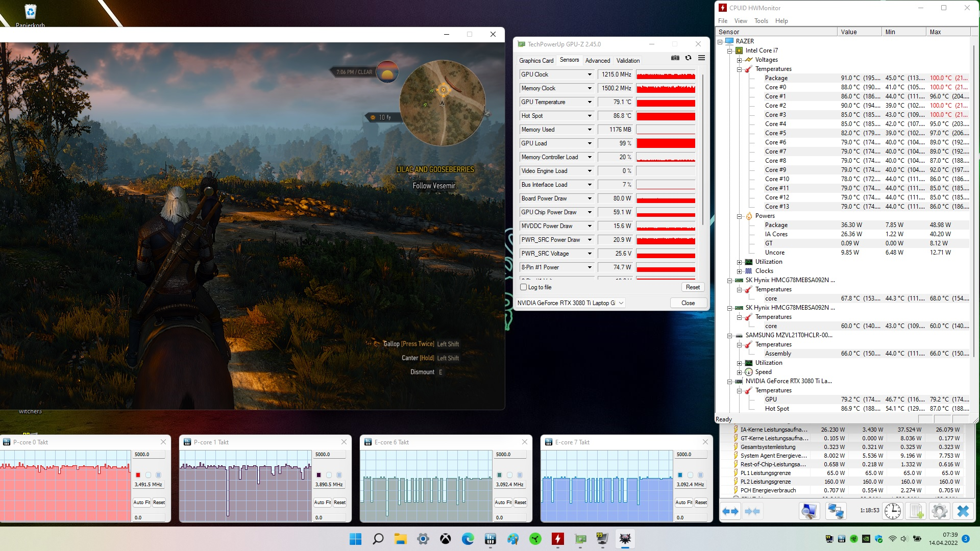Open the NVIDIA GeForce RTX 3080 Ti selector
This screenshot has width=980, height=551.
tap(570, 303)
